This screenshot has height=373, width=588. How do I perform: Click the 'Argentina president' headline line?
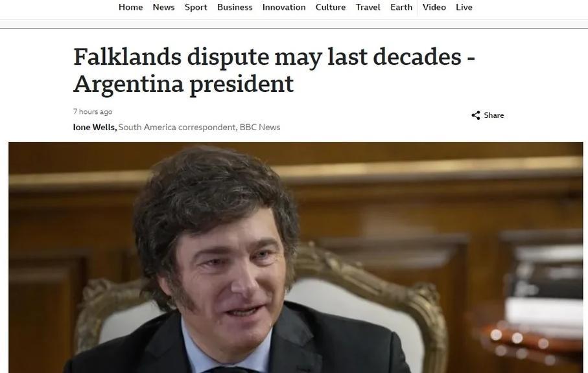point(183,84)
